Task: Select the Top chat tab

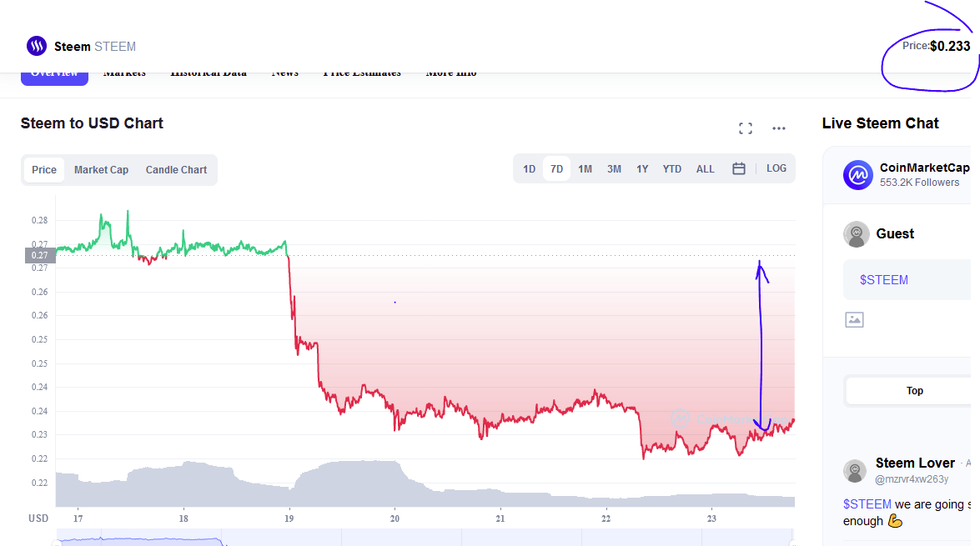Action: point(913,390)
